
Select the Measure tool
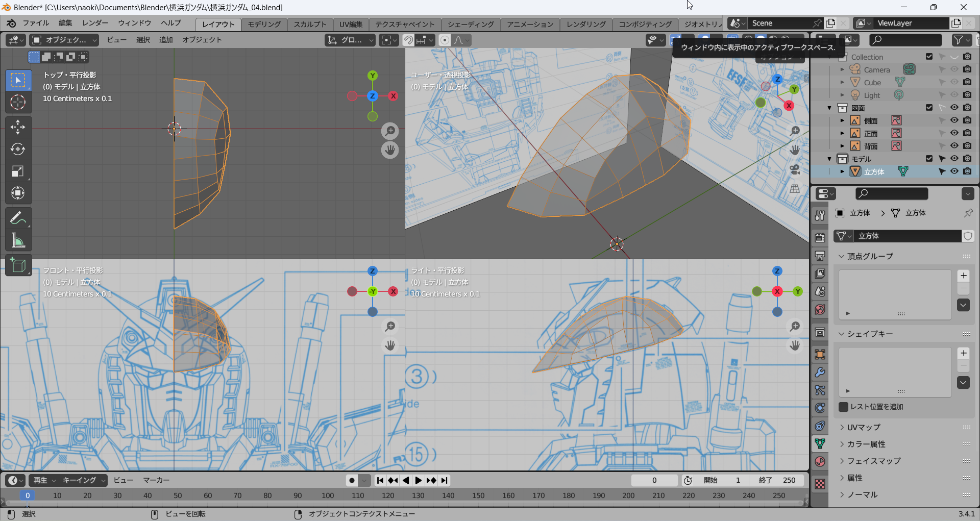18,240
